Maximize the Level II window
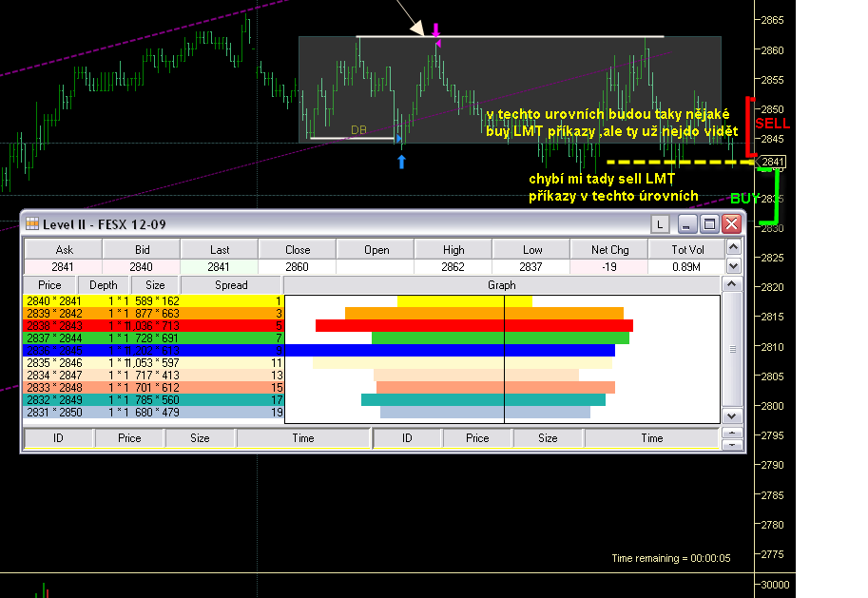 coord(709,224)
